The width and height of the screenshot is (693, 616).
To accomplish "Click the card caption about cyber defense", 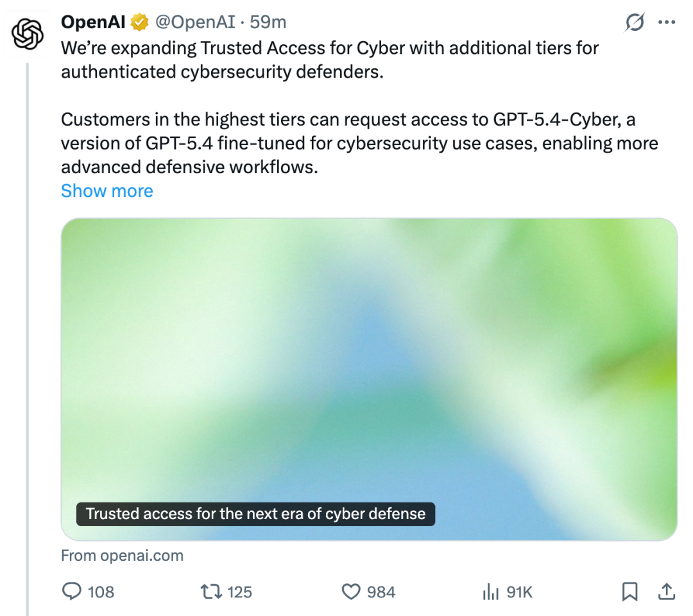I will pyautogui.click(x=255, y=513).
